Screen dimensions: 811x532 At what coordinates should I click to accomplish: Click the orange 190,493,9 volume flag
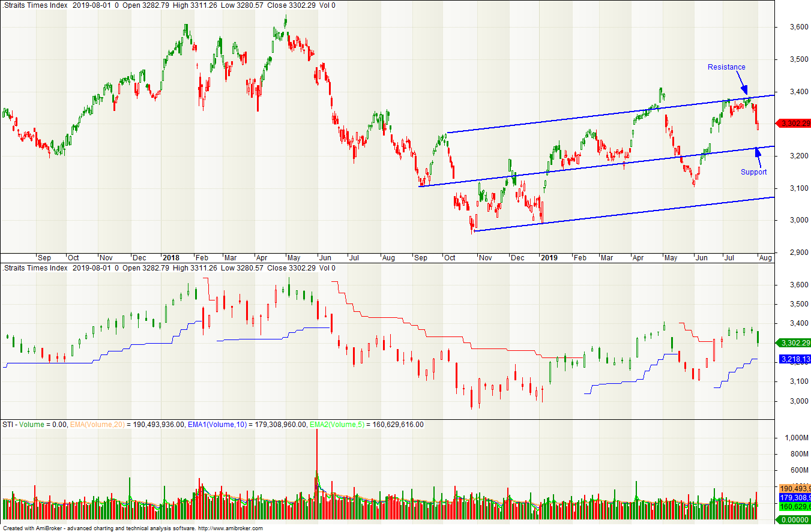pos(795,489)
